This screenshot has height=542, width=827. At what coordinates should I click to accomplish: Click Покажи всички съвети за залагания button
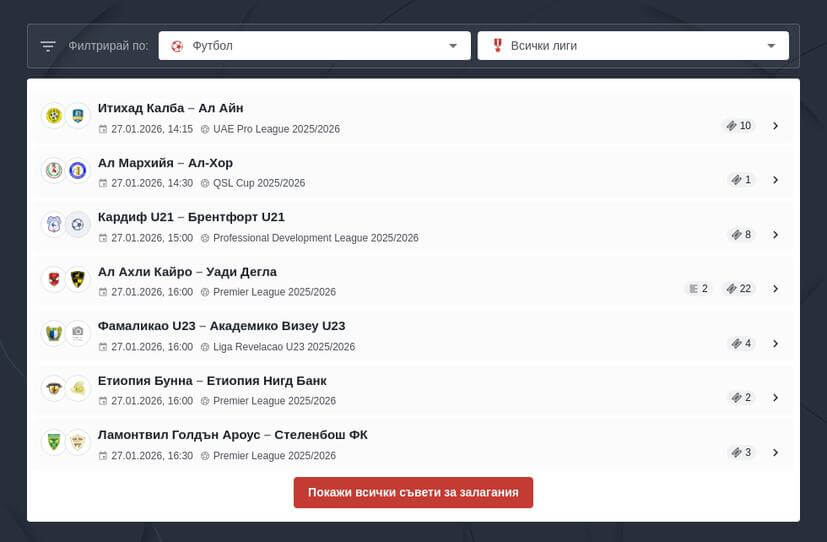click(x=413, y=493)
